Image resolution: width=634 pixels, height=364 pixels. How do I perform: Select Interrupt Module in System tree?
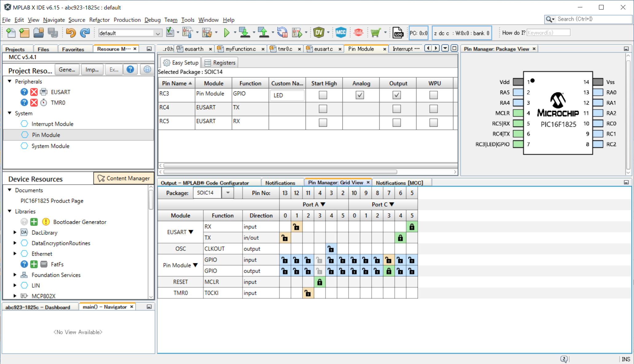(52, 124)
